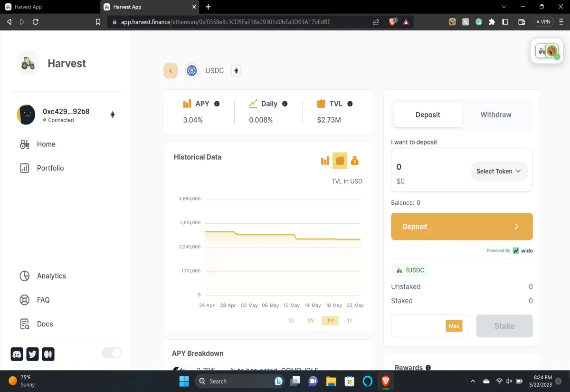The width and height of the screenshot is (570, 392).
Task: Open FAQ page
Action: point(34,300)
